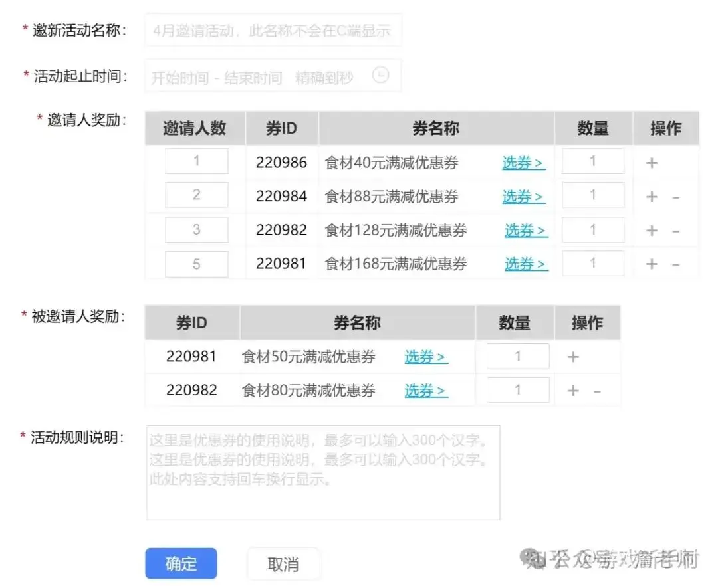Click the quantity field on coupon 220986 row
This screenshot has height=588, width=718.
[x=592, y=161]
